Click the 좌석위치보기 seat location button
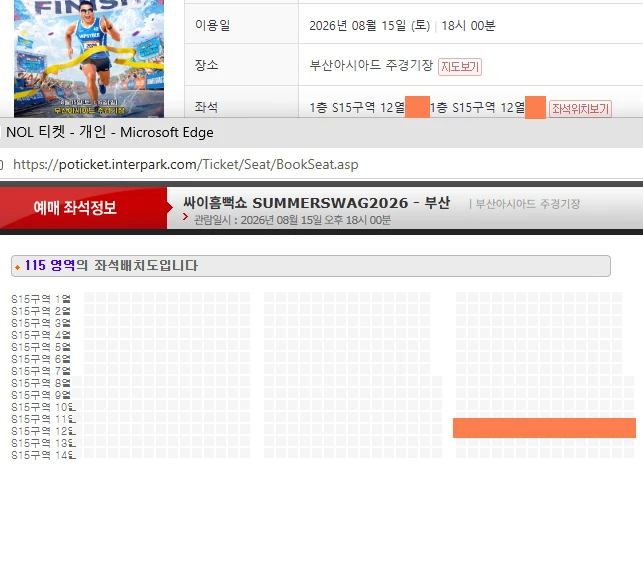The width and height of the screenshot is (643, 565). pos(580,109)
